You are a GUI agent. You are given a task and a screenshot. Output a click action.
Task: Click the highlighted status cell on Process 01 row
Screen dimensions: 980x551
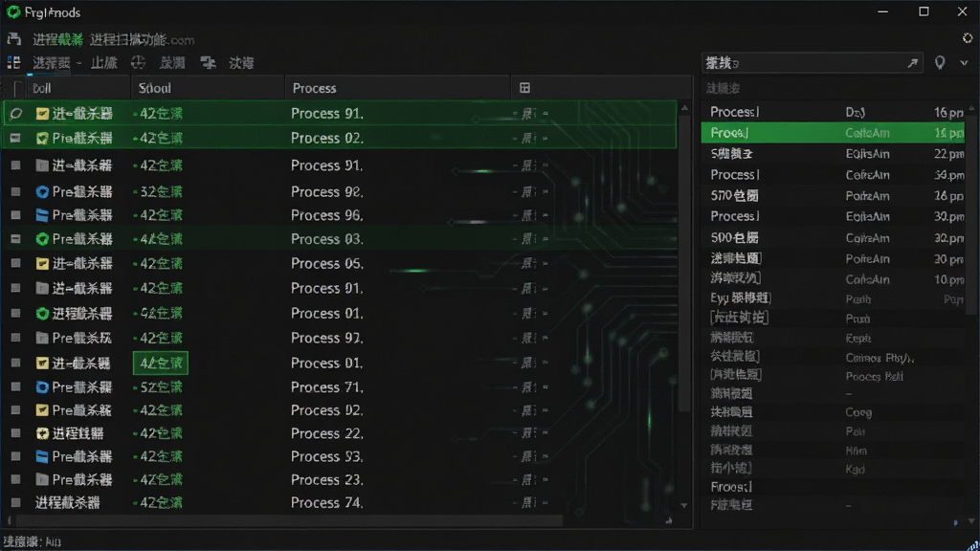point(161,363)
